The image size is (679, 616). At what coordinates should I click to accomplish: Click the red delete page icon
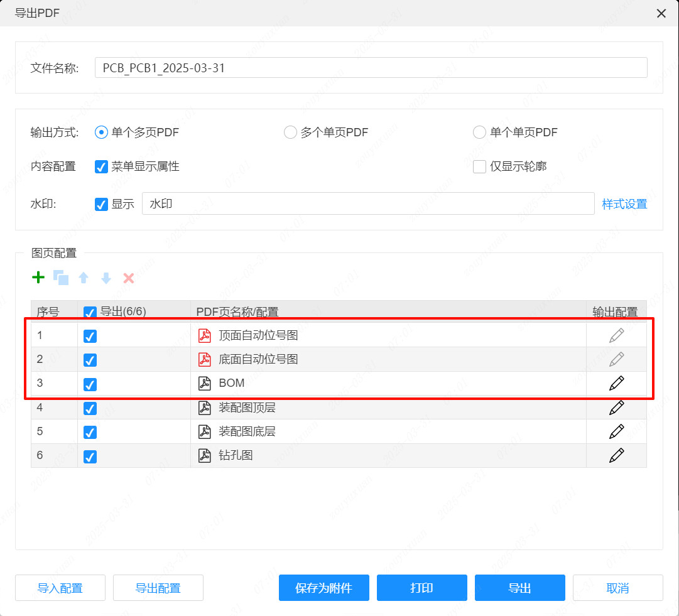[x=128, y=277]
